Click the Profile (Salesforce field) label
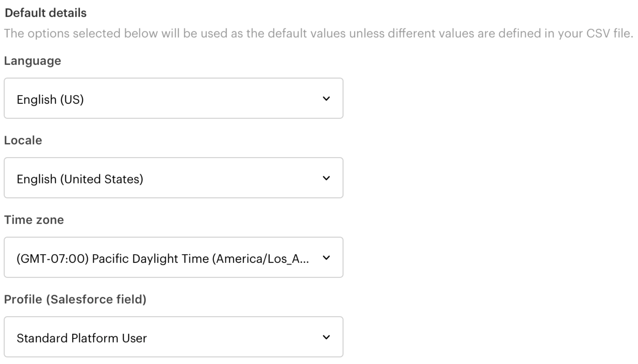 [x=75, y=299]
